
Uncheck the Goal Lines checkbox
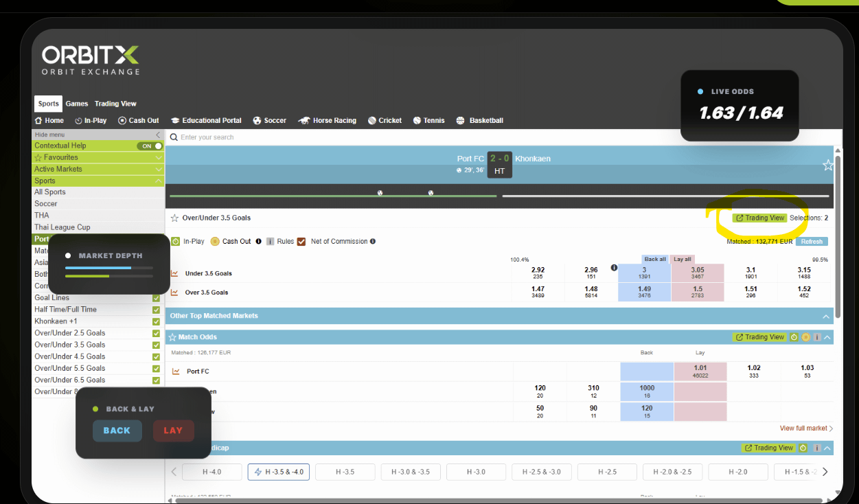156,298
